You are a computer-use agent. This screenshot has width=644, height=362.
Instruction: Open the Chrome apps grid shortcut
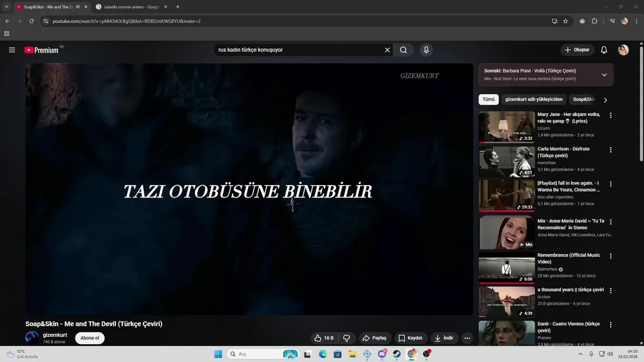[7, 34]
